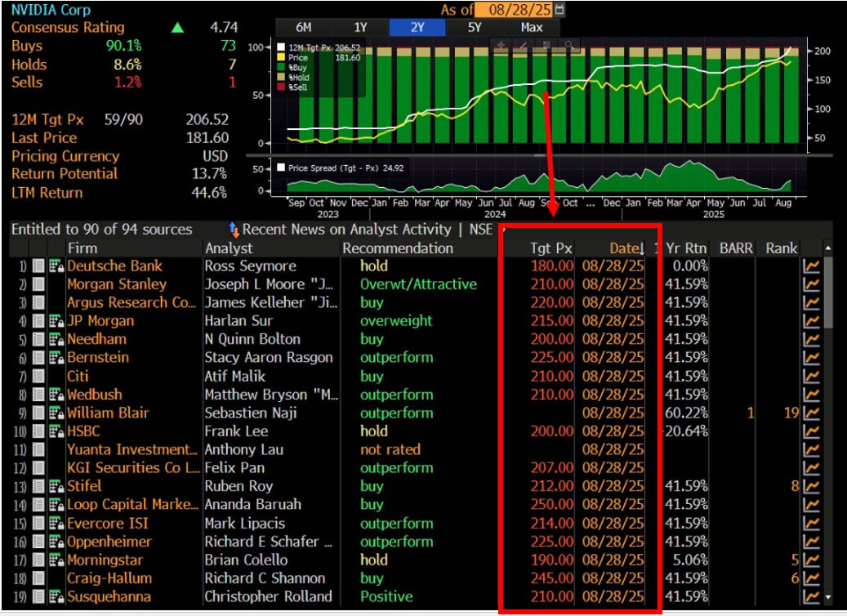Sort table by Tgt Px column header
Viewport: 847px width, 616px height.
pyautogui.click(x=551, y=248)
